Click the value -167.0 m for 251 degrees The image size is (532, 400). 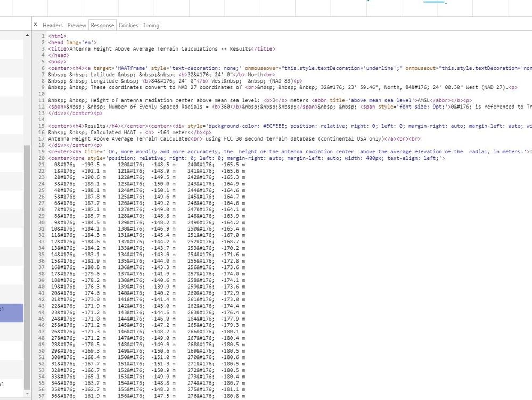[233, 235]
